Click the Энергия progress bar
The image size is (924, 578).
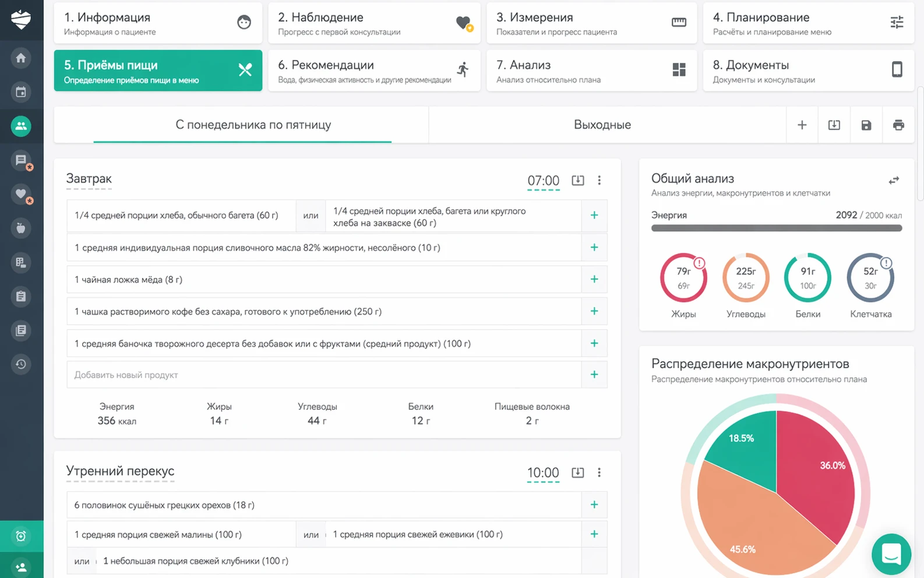click(777, 228)
